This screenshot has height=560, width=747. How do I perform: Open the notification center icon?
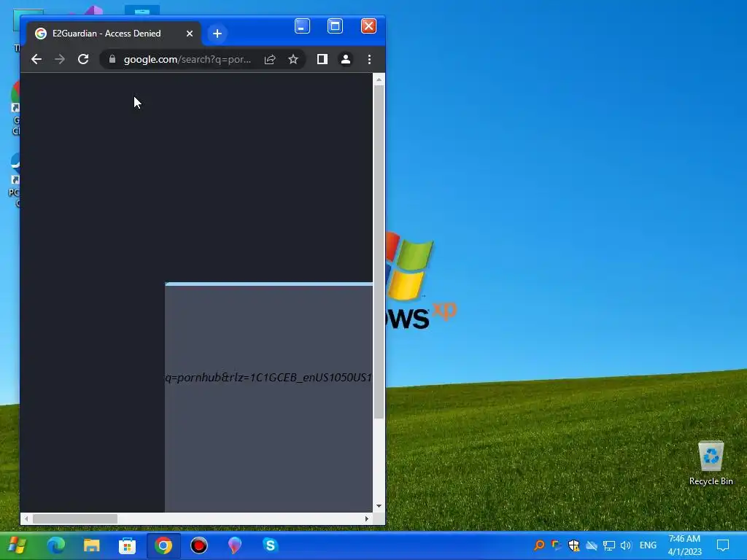(723, 545)
